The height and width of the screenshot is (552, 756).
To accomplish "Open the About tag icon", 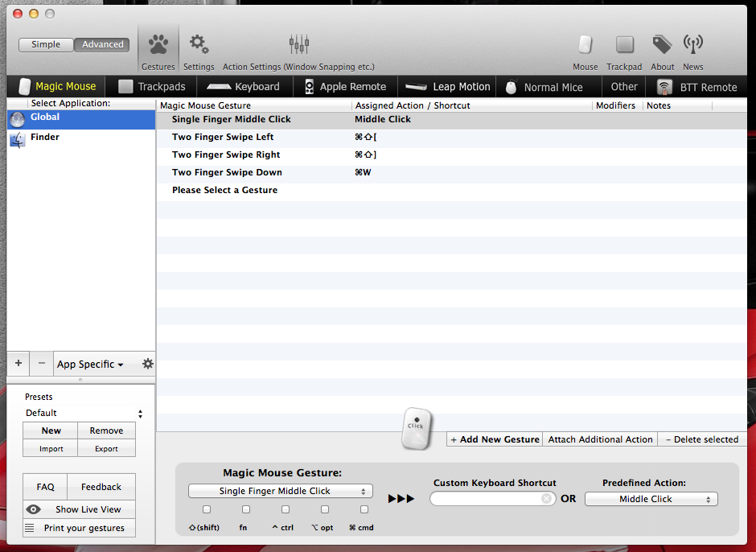I will coord(662,45).
